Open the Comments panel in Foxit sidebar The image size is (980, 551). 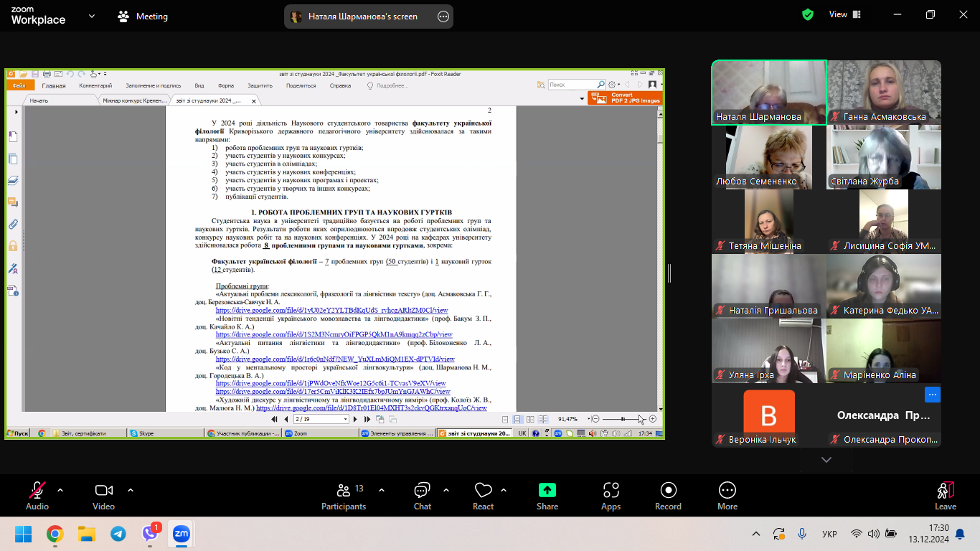(x=13, y=202)
